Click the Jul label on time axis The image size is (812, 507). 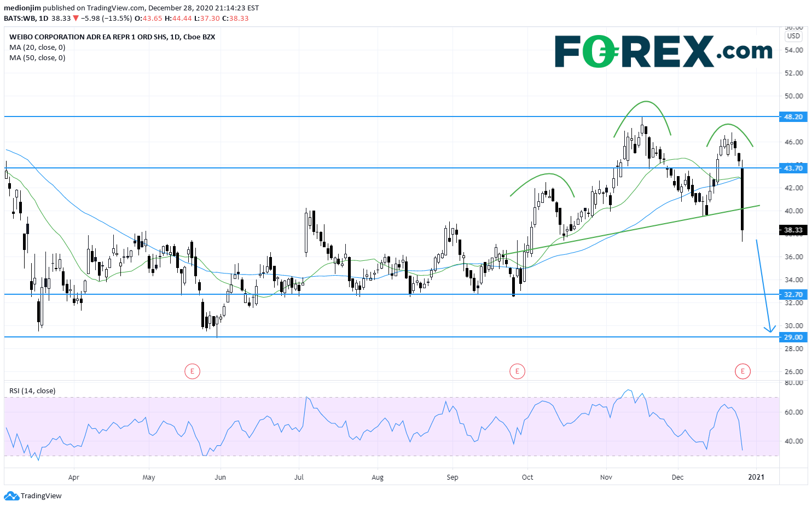point(299,477)
